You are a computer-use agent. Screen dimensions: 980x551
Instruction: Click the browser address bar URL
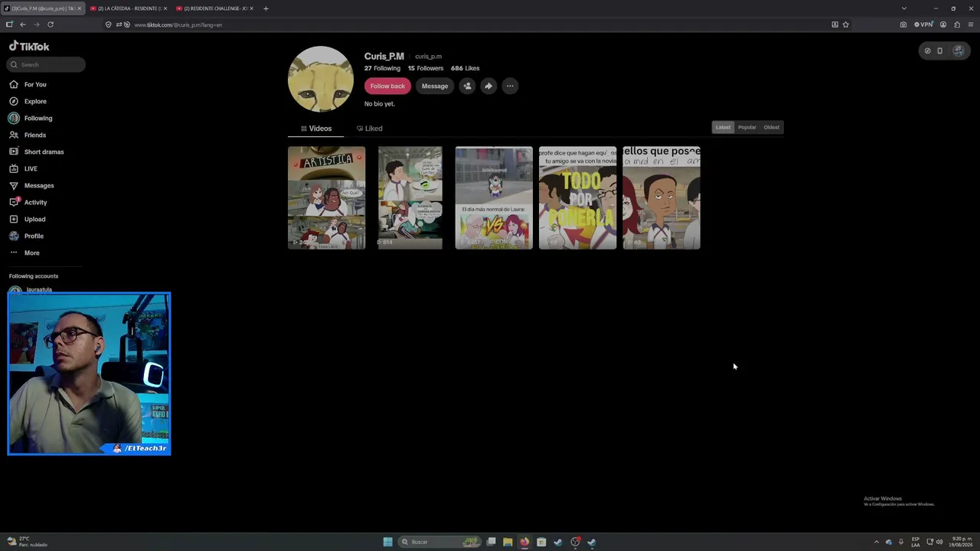[178, 24]
